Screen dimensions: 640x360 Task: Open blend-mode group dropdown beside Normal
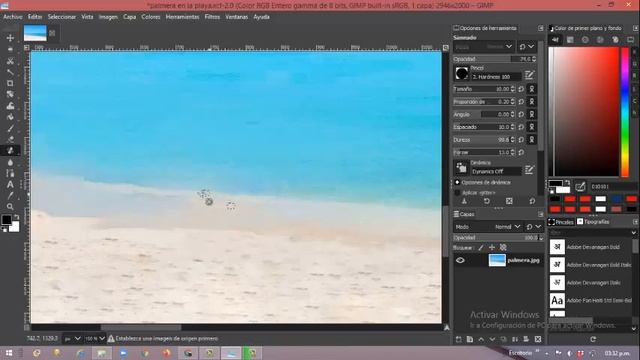tap(533, 227)
